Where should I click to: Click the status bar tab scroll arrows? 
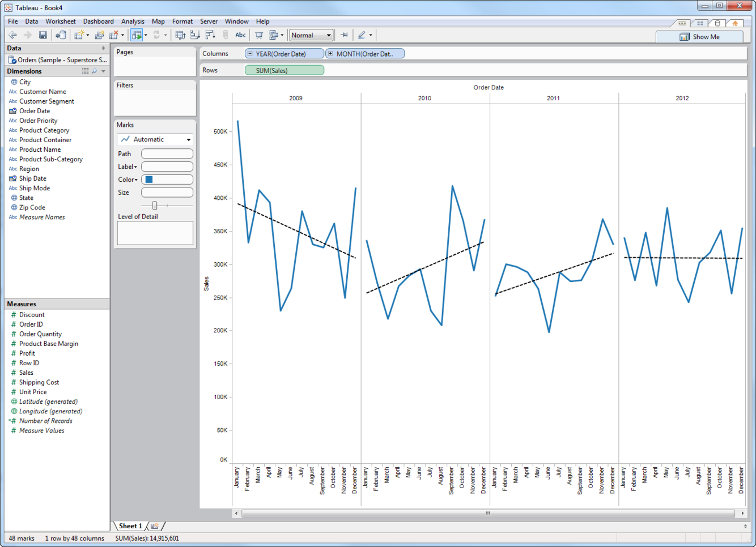point(745,527)
